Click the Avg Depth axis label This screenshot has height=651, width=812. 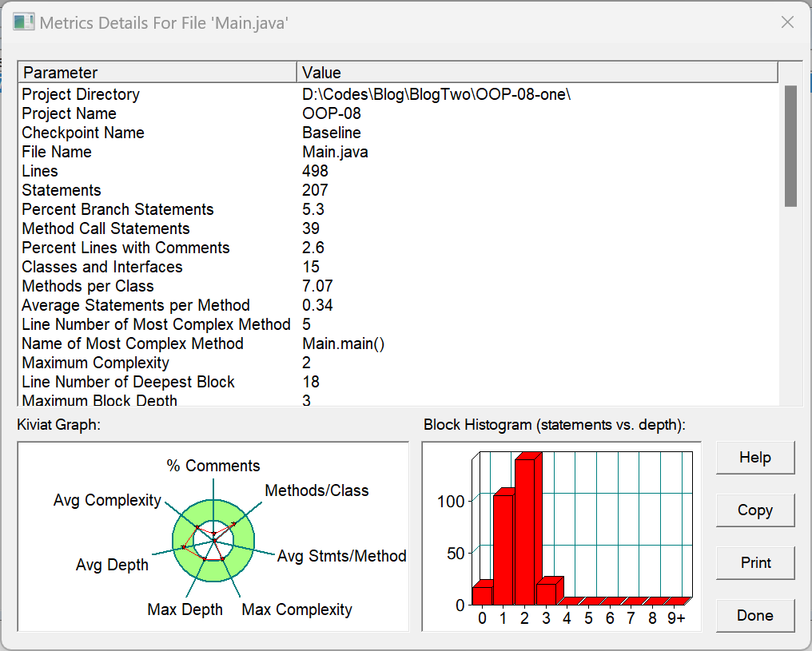tap(112, 565)
